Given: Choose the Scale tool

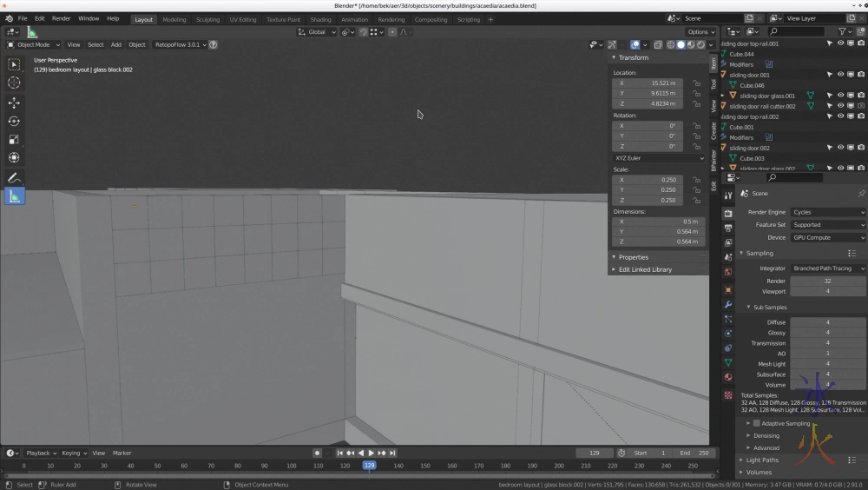Looking at the screenshot, I should (x=14, y=140).
